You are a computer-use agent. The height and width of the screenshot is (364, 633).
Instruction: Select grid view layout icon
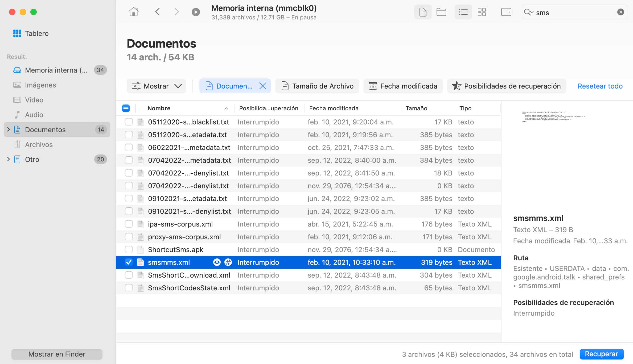[482, 12]
